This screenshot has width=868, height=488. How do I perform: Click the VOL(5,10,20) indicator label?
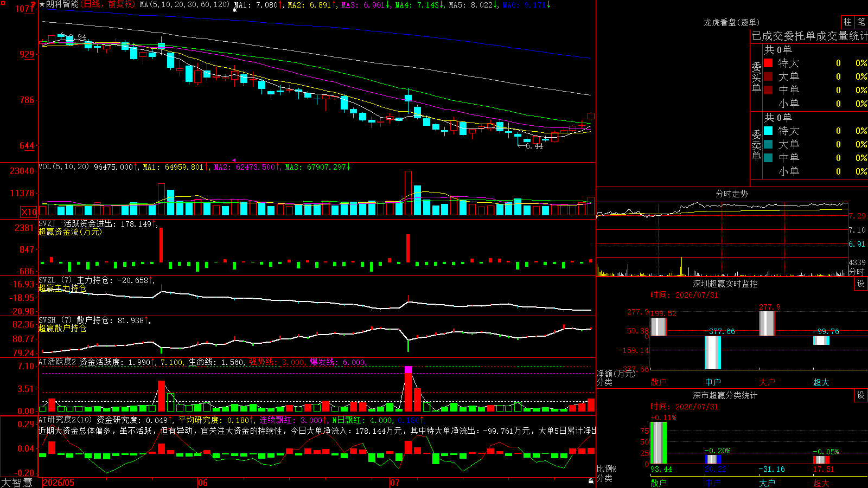coord(63,166)
